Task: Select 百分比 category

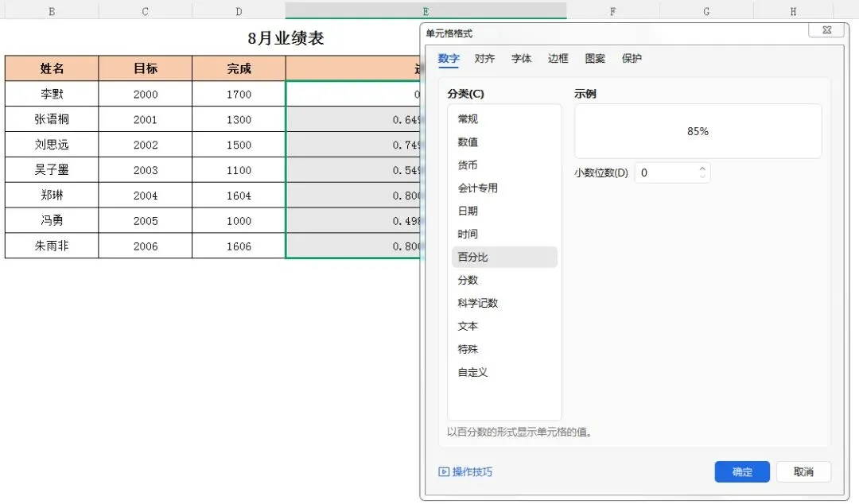Action: click(x=504, y=257)
